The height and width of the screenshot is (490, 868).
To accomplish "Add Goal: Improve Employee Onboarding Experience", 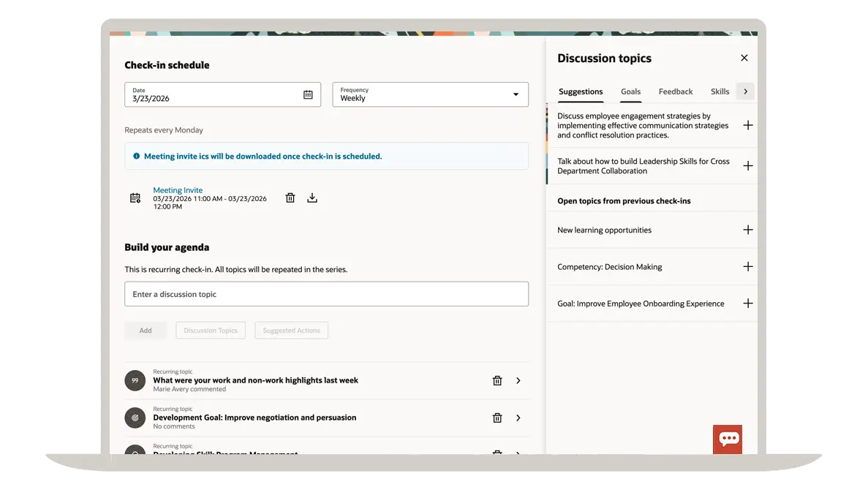I will click(x=747, y=304).
